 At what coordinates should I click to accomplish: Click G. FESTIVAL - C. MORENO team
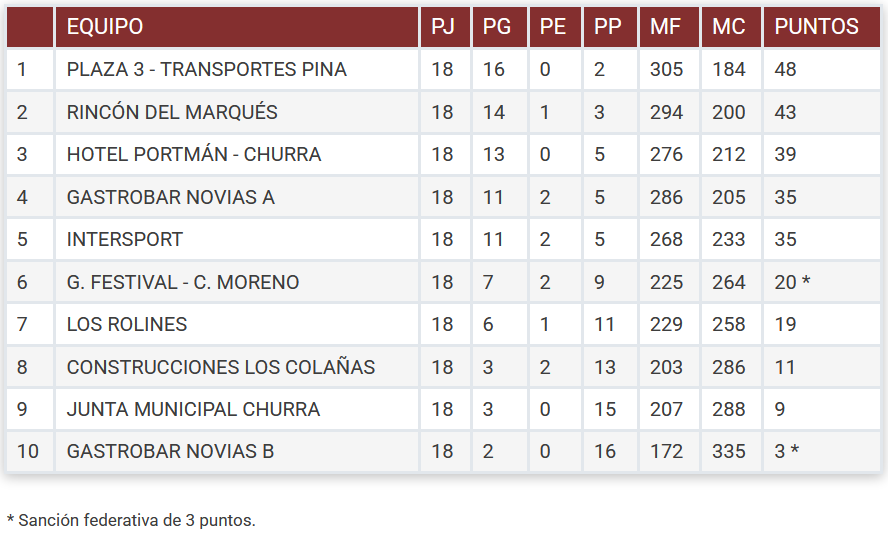click(x=183, y=282)
